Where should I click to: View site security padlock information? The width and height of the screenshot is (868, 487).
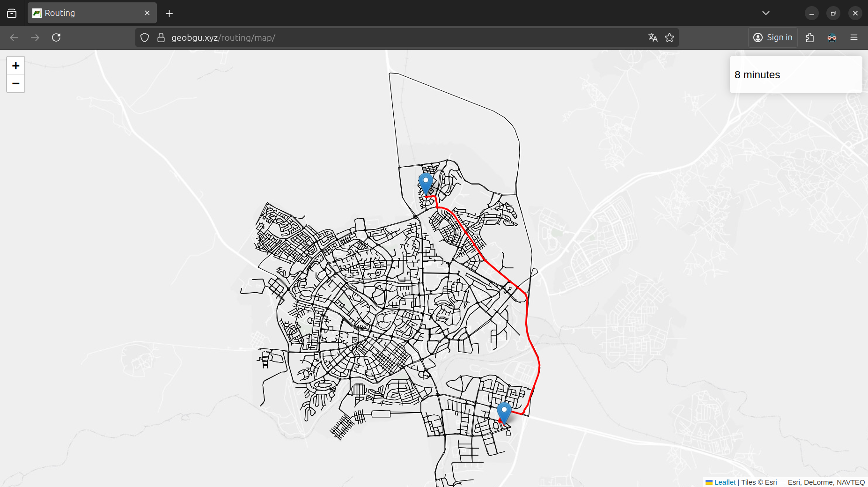coord(161,37)
